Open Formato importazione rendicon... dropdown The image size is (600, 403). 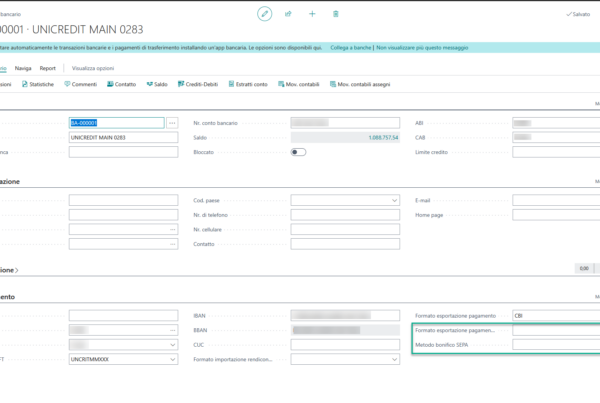pyautogui.click(x=395, y=359)
